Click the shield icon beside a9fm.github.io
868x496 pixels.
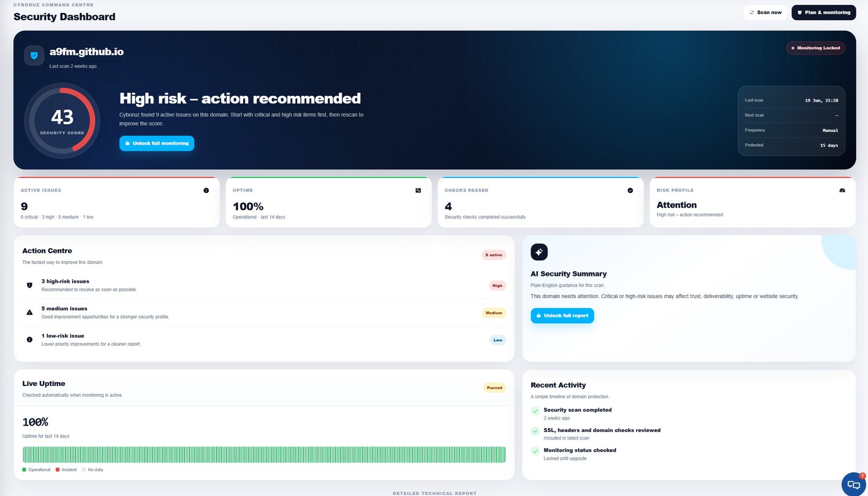[x=34, y=55]
